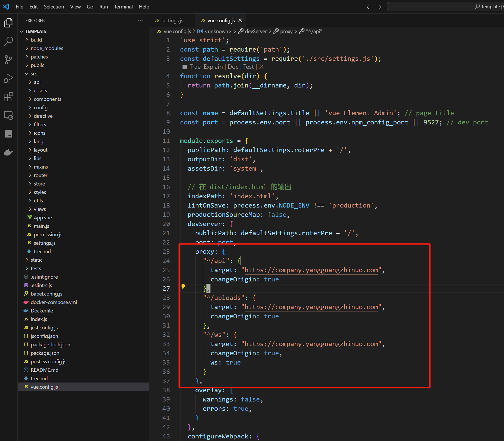Open the Run and Debug icon

tap(8, 78)
